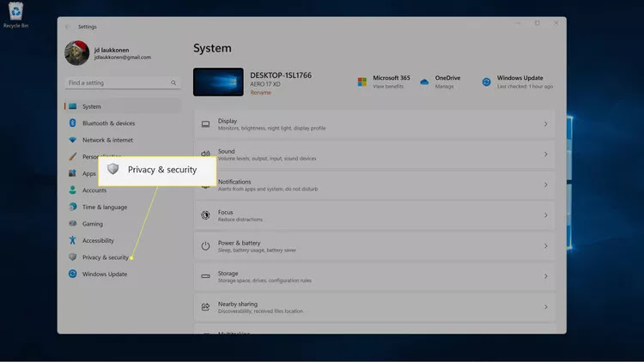
Task: Click the jd laukkonen account name
Action: tap(112, 50)
